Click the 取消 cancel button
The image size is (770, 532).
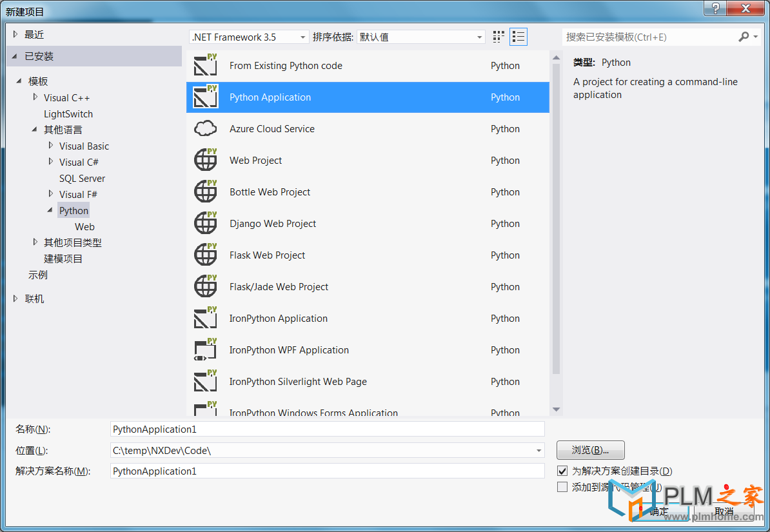coord(724,511)
